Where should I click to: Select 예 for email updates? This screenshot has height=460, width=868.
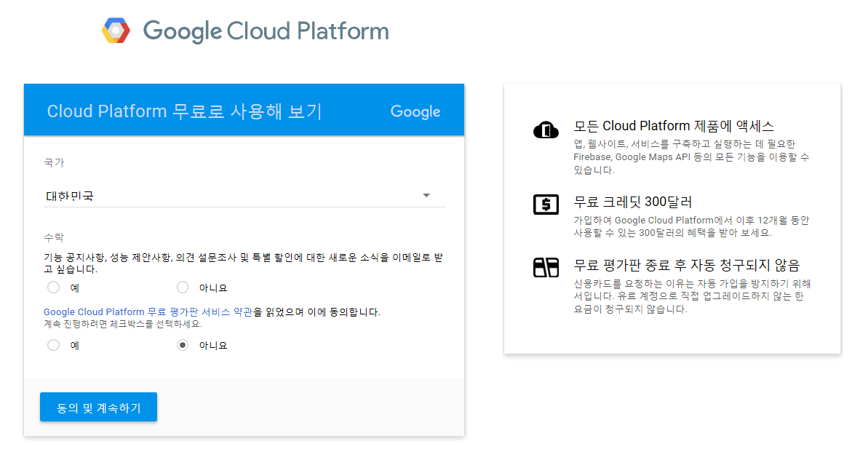pos(53,287)
